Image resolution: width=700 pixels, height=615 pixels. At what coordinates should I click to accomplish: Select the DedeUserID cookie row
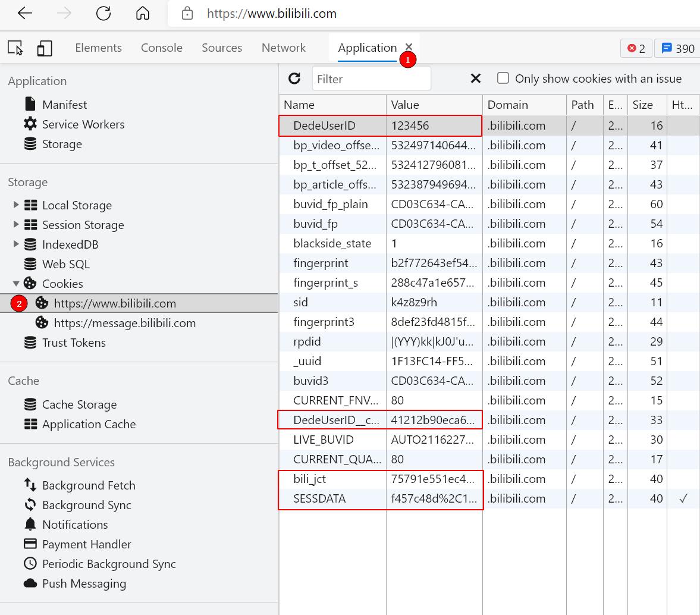click(x=489, y=125)
